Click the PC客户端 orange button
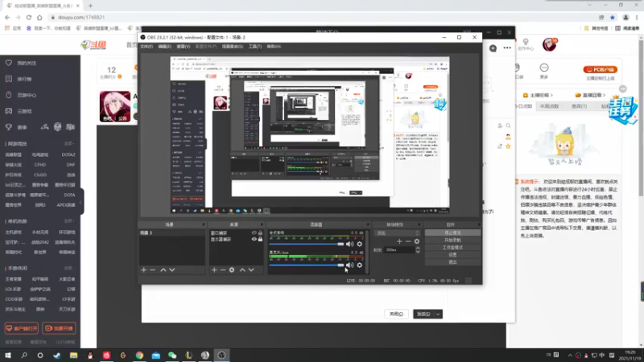Viewport: 644px width, 362px height. tap(600, 69)
